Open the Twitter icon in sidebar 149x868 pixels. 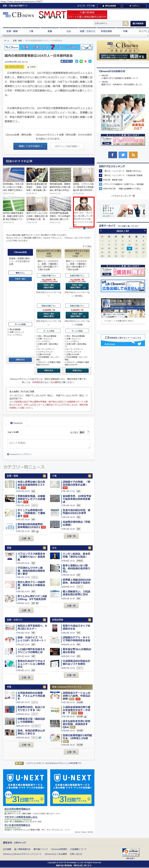coord(123,155)
